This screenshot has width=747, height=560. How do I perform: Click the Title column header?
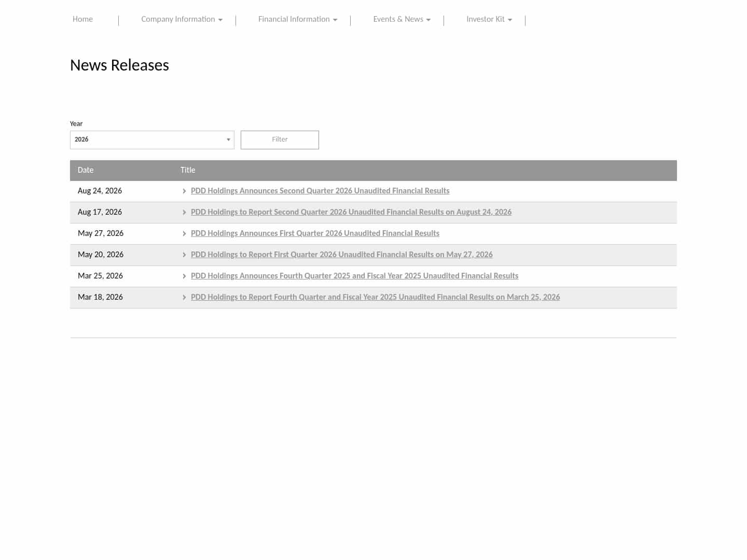coord(188,170)
